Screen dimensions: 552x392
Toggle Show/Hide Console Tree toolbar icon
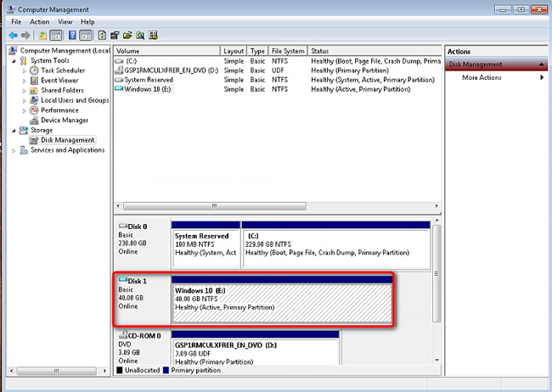pyautogui.click(x=56, y=35)
